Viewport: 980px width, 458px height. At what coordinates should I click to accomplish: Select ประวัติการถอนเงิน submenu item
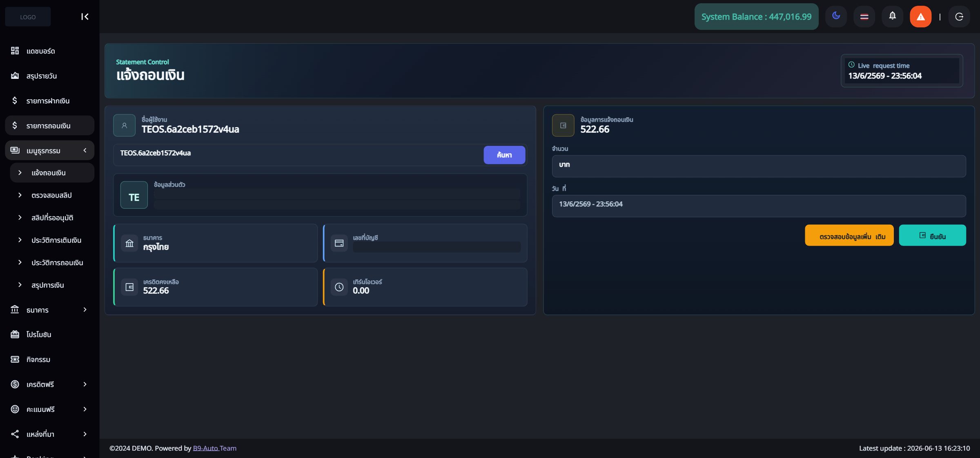(52, 262)
